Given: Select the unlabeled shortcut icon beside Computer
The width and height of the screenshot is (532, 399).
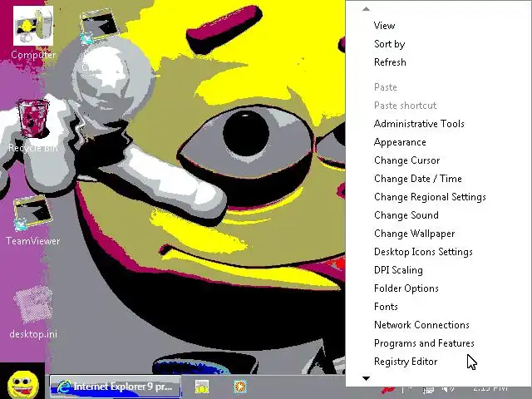Looking at the screenshot, I should click(98, 27).
